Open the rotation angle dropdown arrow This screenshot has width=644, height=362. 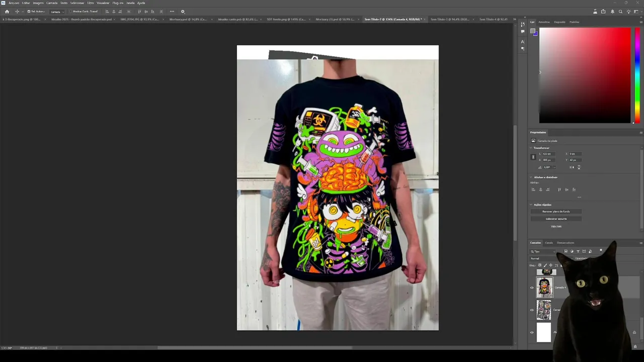point(554,167)
